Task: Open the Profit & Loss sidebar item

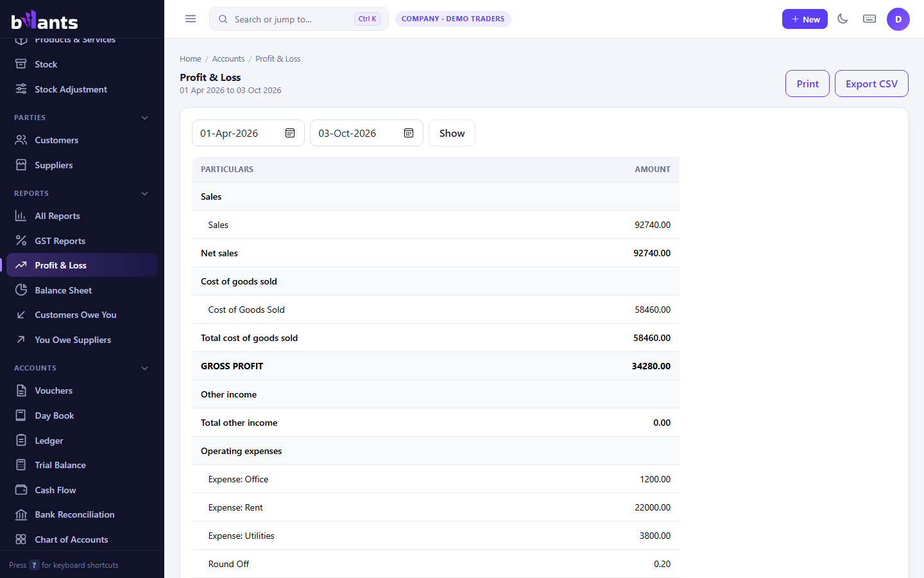Action: click(82, 265)
